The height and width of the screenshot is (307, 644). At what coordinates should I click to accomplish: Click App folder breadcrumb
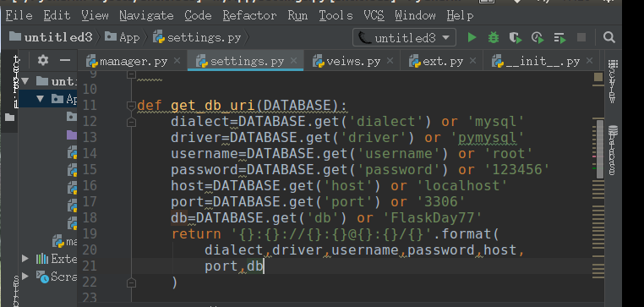pos(123,38)
